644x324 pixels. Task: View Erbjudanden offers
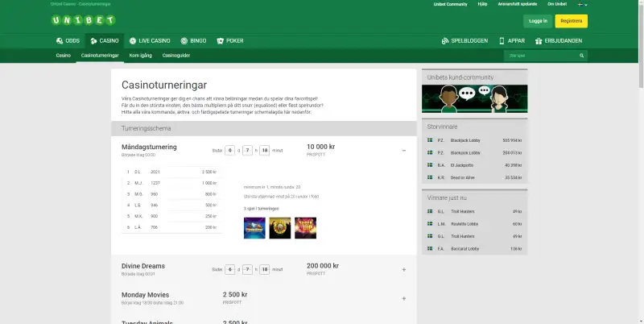point(559,41)
